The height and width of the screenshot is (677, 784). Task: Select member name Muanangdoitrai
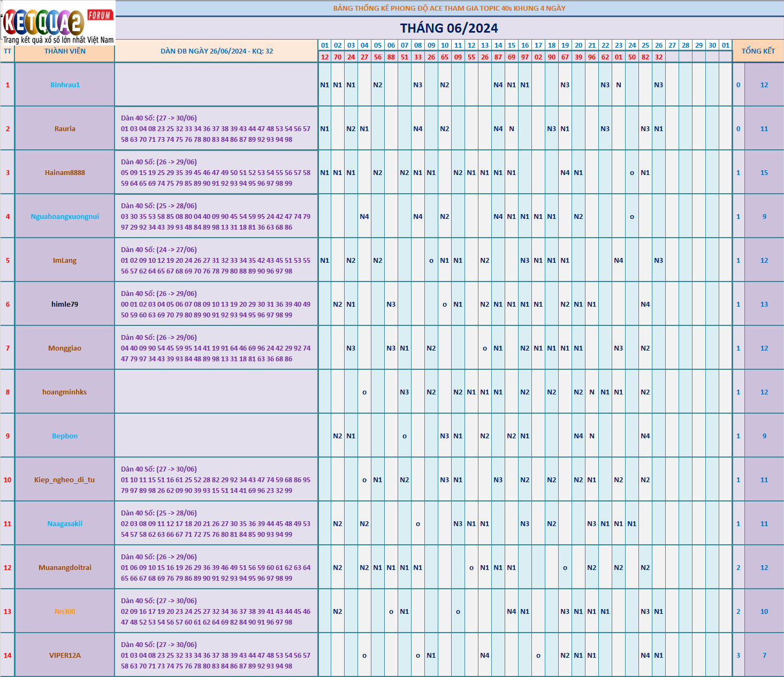click(x=65, y=567)
